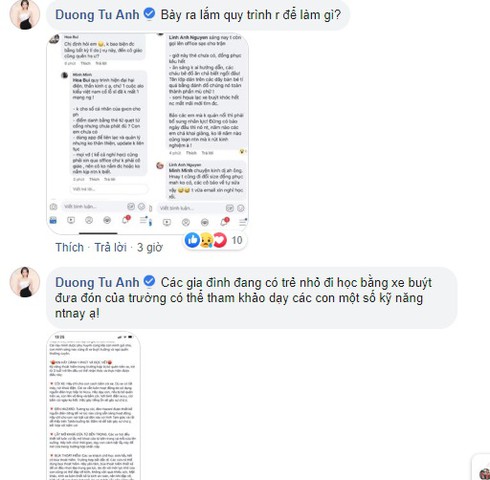Click the Thích link under first comment
This screenshot has width=490, height=480.
(69, 247)
